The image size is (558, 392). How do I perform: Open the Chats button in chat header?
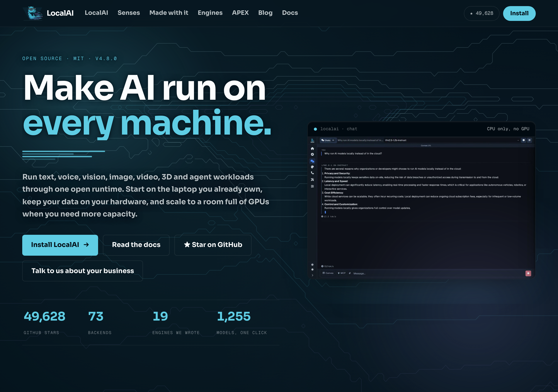pos(328,140)
